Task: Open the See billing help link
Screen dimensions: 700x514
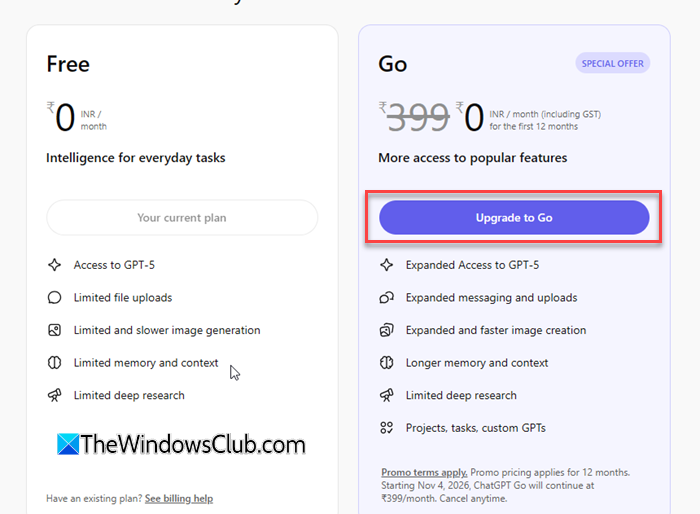Action: 179,498
